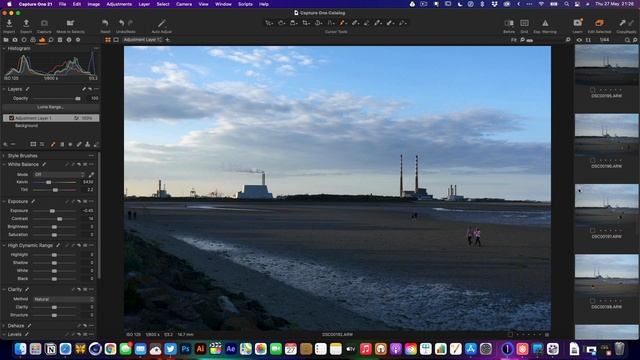The width and height of the screenshot is (640, 360).
Task: Click the Edit Selected icon
Action: pos(599,23)
